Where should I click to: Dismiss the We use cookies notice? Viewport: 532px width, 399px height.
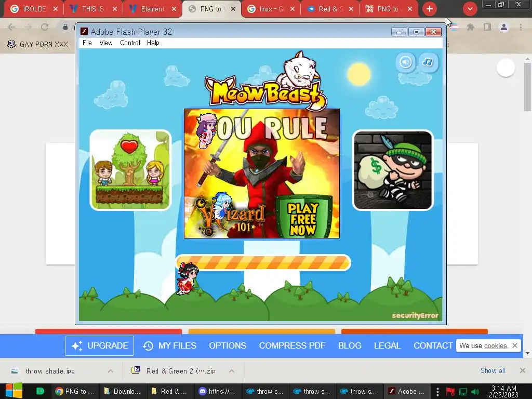coord(515,345)
